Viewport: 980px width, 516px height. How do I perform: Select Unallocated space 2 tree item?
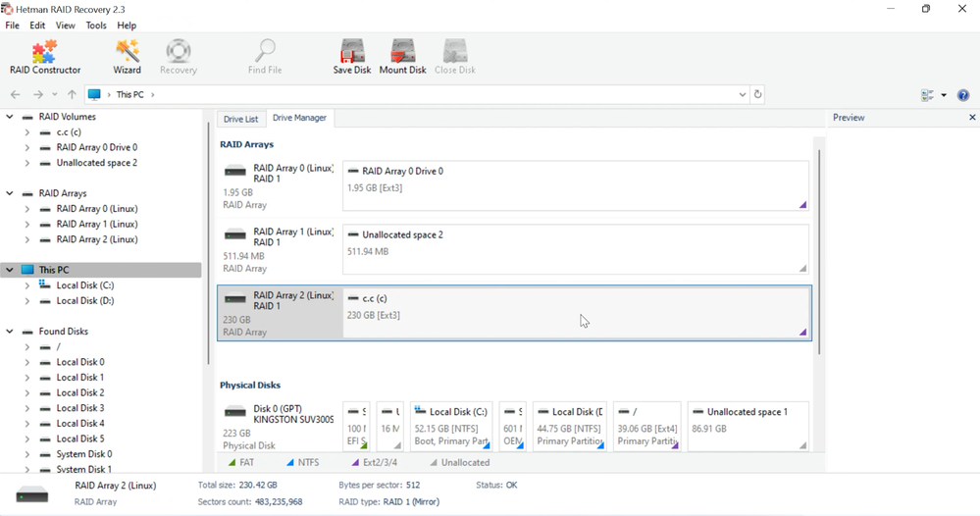click(97, 163)
